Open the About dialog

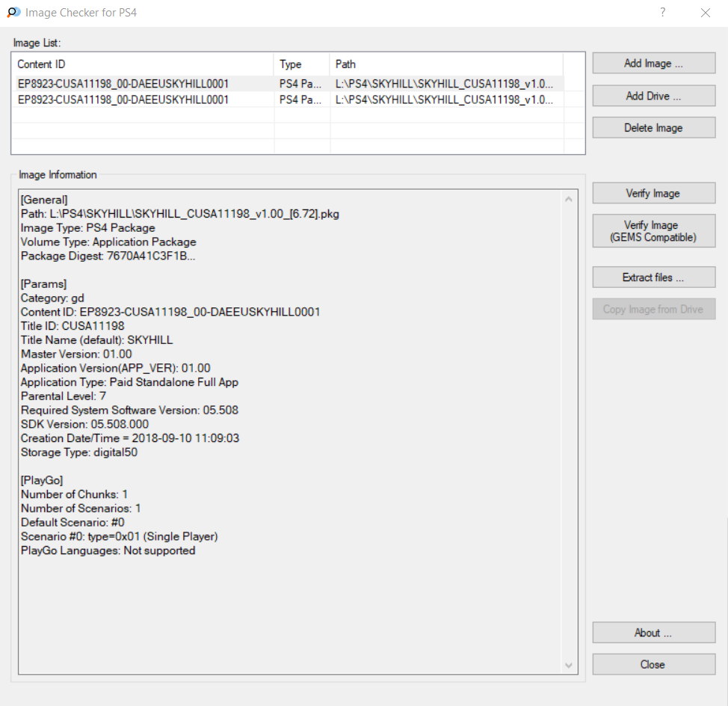654,633
